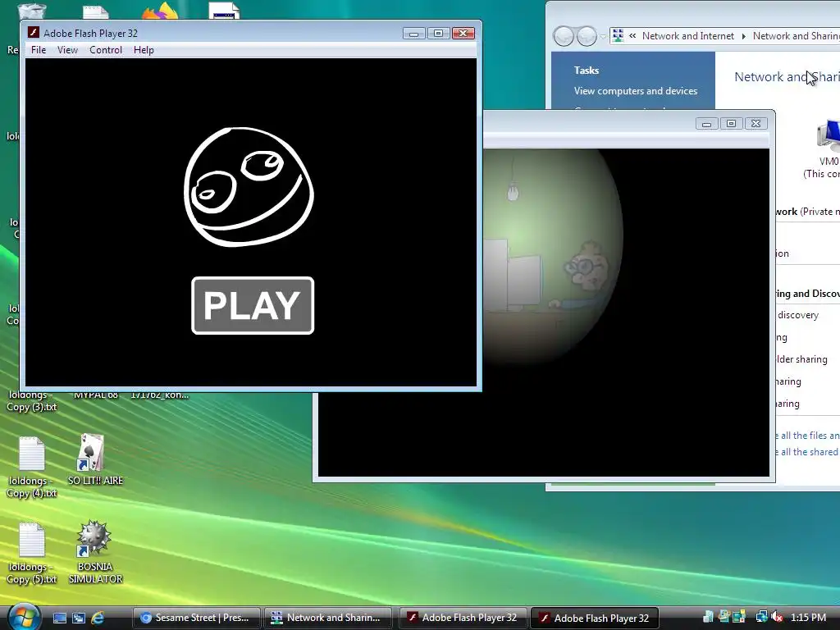Open the View menu in Flash Player
840x630 pixels.
[67, 50]
